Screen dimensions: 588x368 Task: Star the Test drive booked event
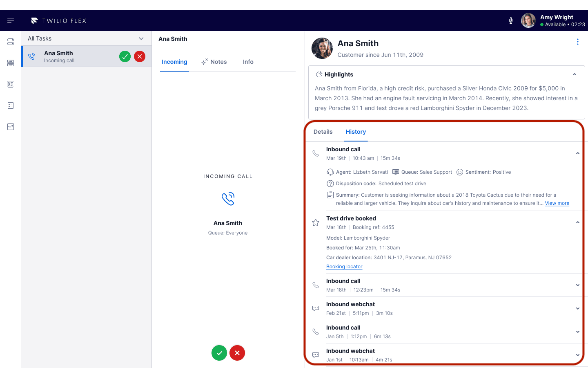(315, 222)
